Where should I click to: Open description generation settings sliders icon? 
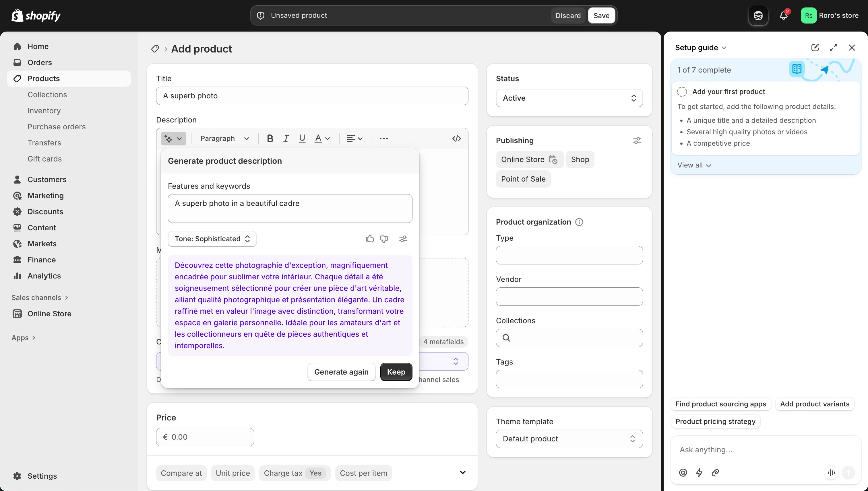(x=403, y=238)
